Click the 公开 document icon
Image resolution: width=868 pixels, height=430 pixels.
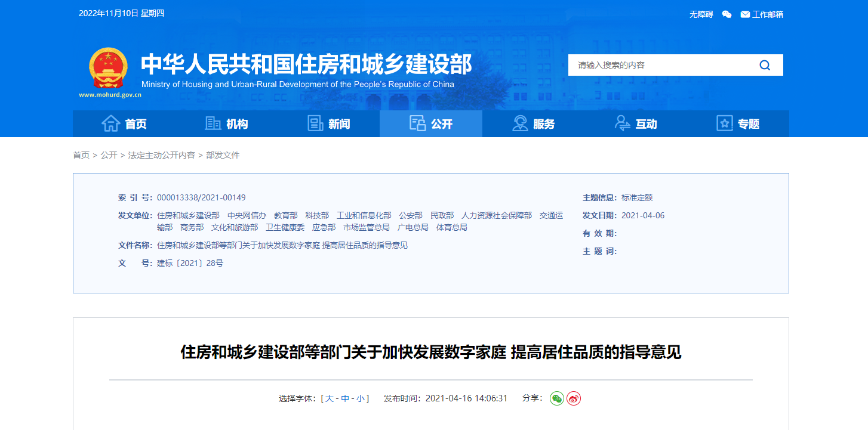tap(417, 123)
